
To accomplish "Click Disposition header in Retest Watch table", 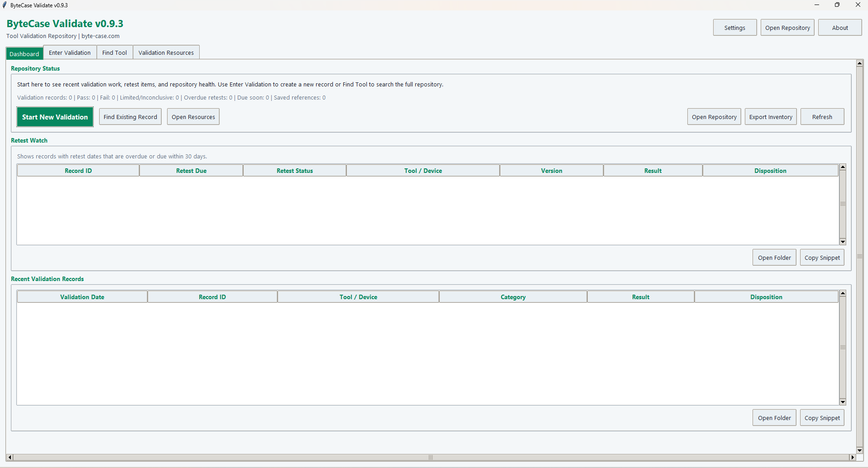I will (770, 171).
